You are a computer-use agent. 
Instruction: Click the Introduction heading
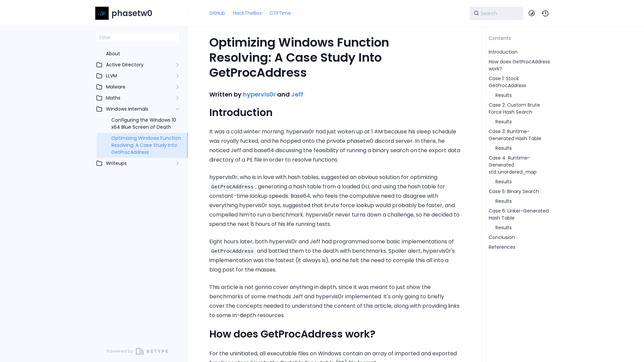coord(241,113)
